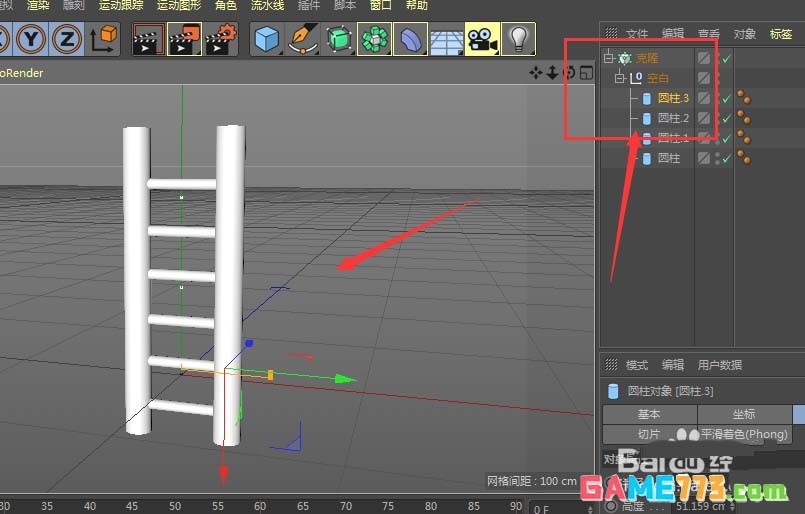
Task: Switch to the 切片 tab
Action: (x=649, y=434)
